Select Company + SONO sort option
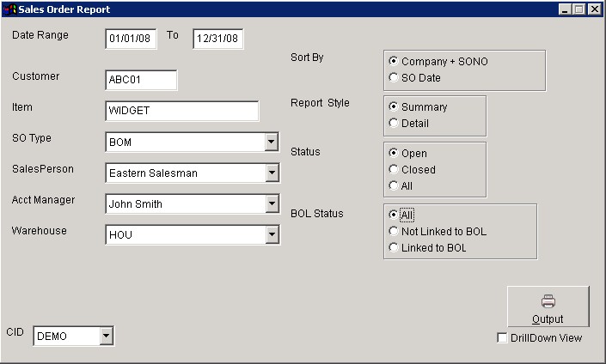Viewport: 606px width, 364px height. coord(394,61)
